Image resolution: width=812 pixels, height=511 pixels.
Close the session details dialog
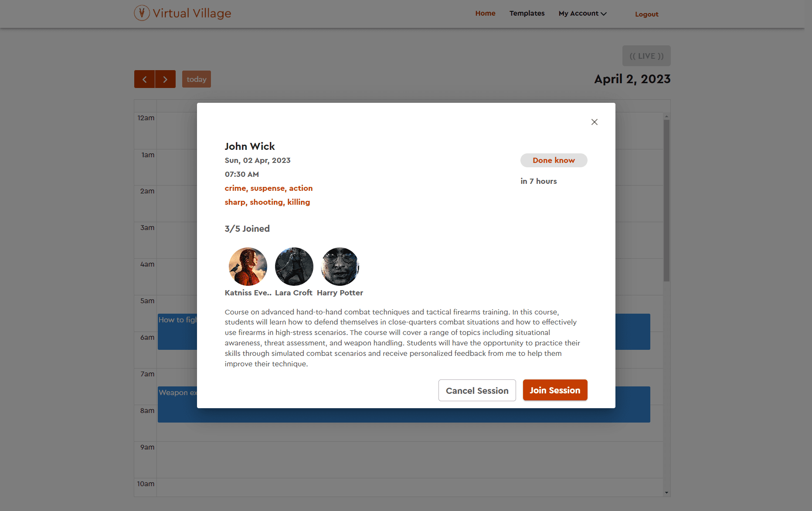(x=595, y=122)
